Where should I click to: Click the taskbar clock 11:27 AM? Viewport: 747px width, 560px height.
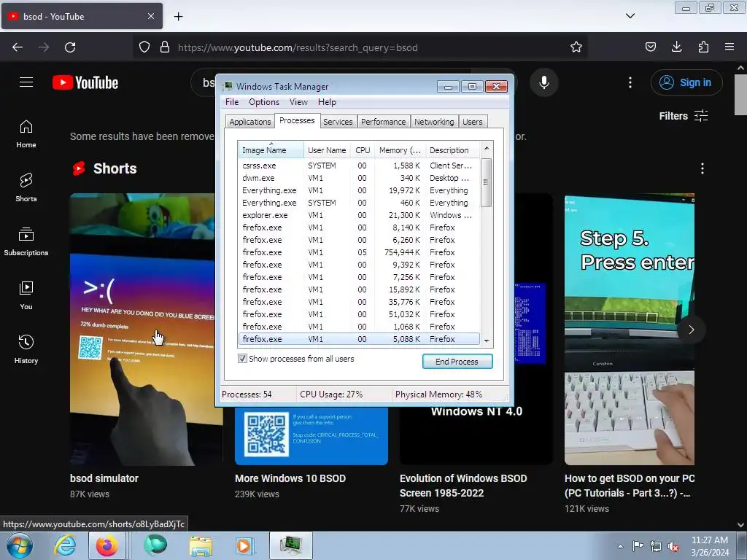pyautogui.click(x=709, y=540)
